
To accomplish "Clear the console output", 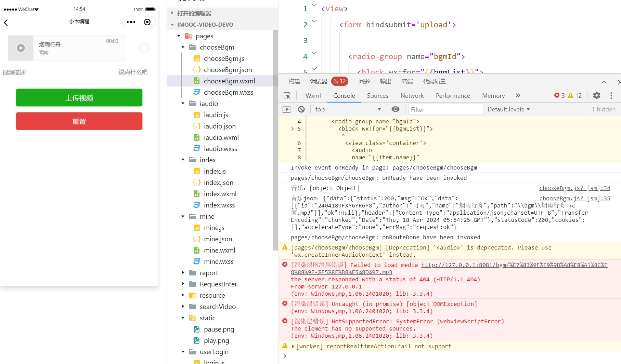I will (301, 109).
